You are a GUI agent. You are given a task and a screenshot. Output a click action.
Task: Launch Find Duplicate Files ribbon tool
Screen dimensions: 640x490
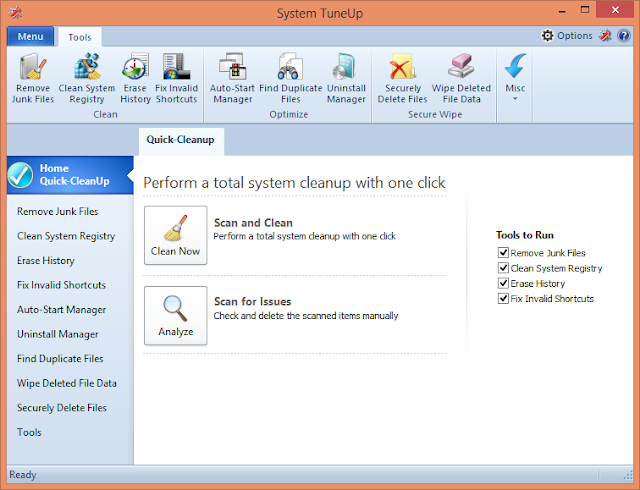pos(291,78)
